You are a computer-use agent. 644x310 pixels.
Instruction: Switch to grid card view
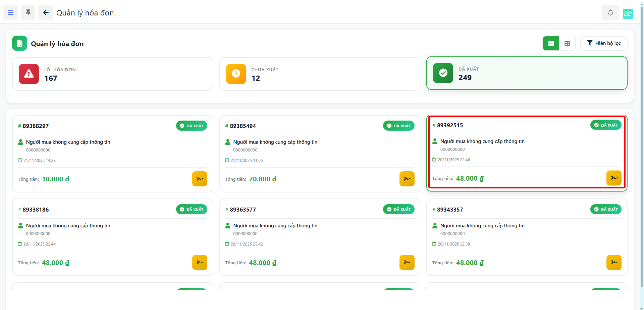pos(551,43)
